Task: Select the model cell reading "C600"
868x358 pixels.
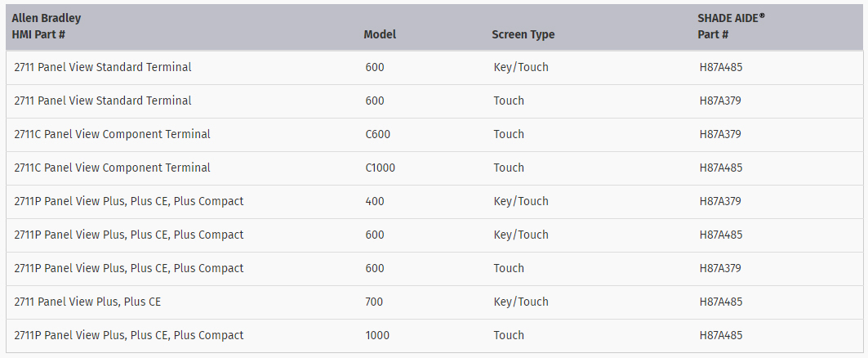Action: tap(376, 134)
